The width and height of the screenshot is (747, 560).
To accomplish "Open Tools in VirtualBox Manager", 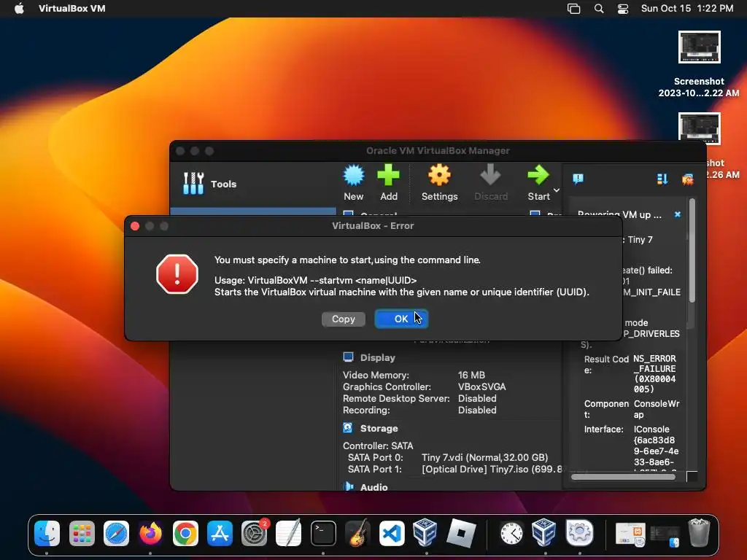I will pos(210,184).
